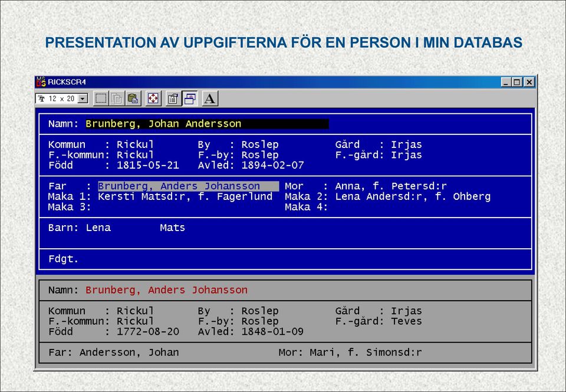The image size is (566, 392).
Task: Click the death date 1894-02-07
Action: click(x=272, y=165)
